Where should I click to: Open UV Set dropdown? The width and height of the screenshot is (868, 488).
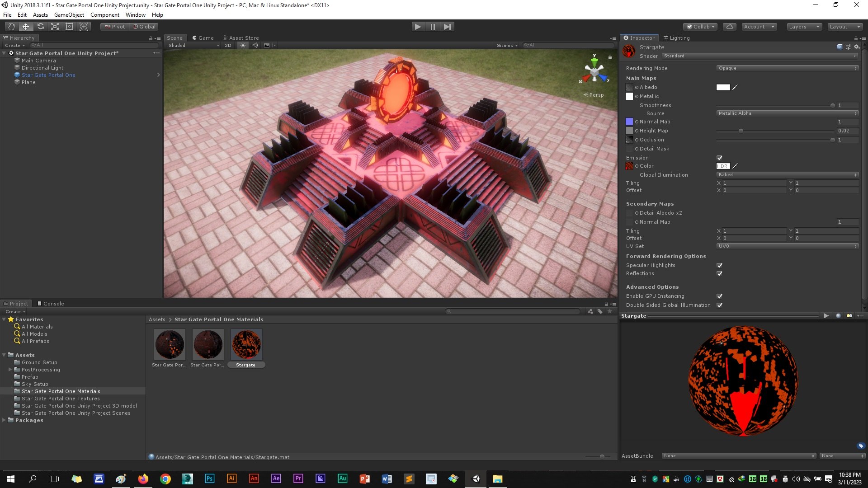tap(787, 246)
